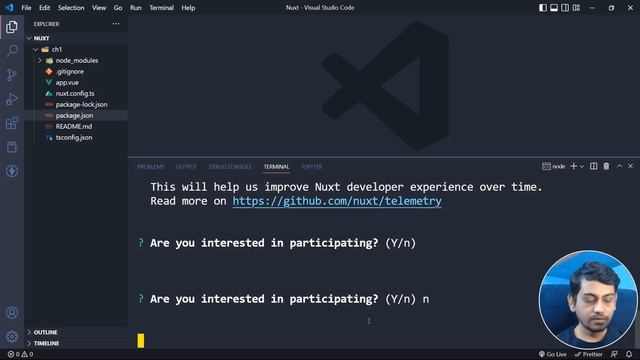Image resolution: width=640 pixels, height=360 pixels.
Task: Create a new terminal with plus icon
Action: pyautogui.click(x=573, y=166)
